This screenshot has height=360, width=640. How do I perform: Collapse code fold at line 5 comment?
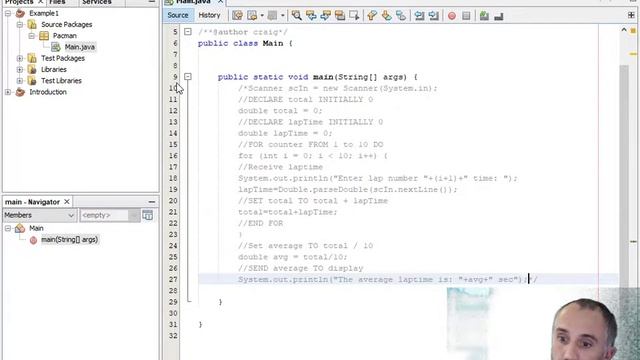[x=188, y=32]
